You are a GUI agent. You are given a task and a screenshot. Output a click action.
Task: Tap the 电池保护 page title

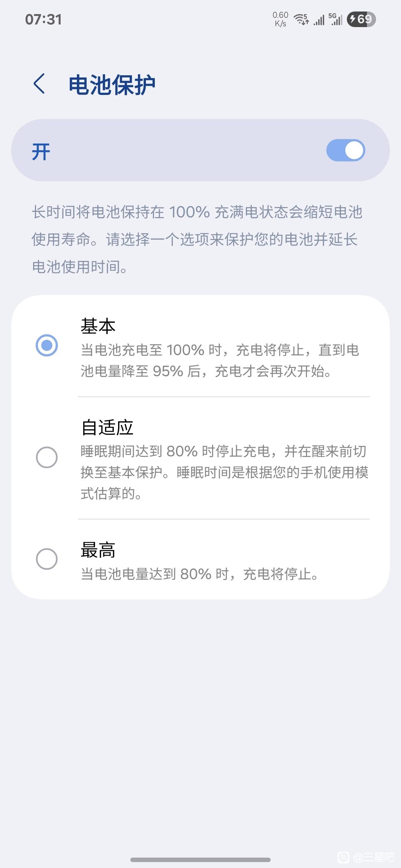coord(112,85)
